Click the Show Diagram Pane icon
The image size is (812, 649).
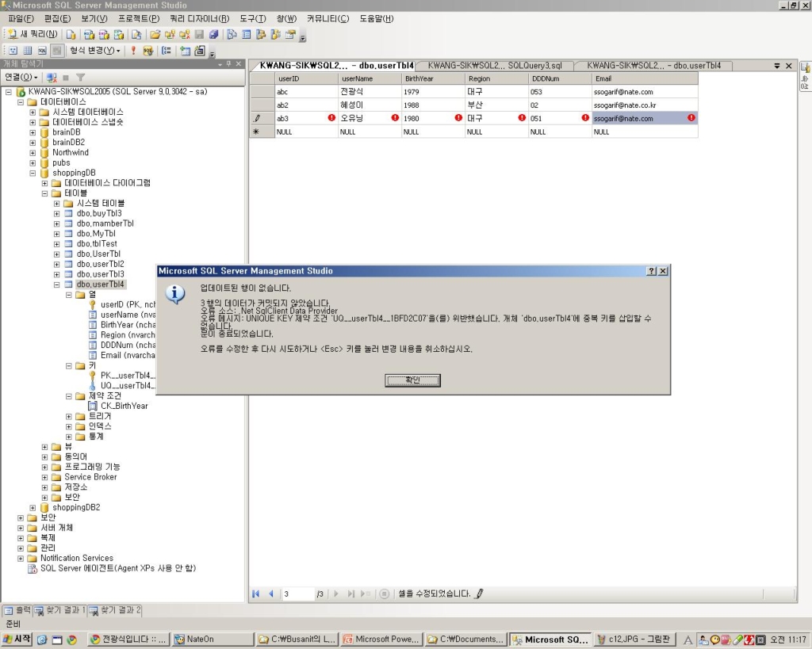pos(13,50)
